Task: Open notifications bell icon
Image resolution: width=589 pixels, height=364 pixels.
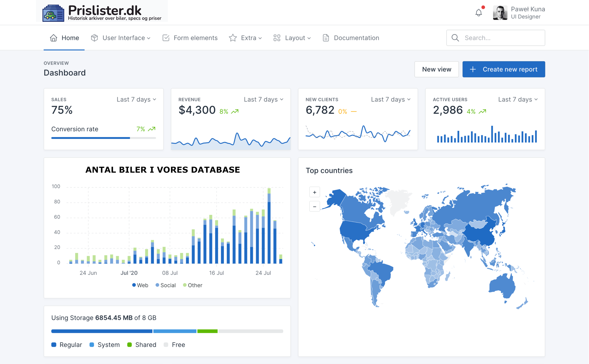Action: point(479,13)
